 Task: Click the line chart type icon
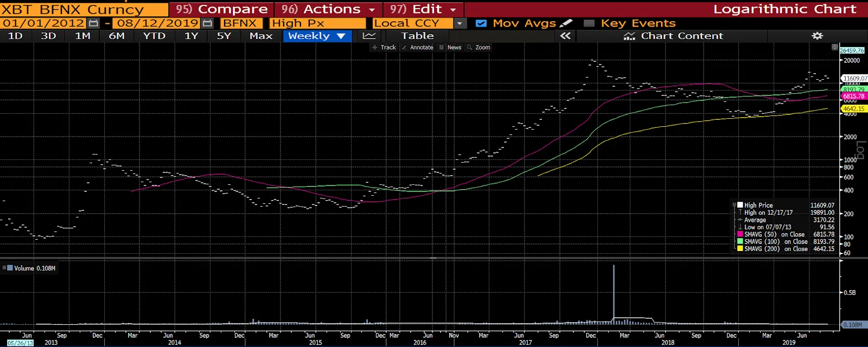(369, 36)
